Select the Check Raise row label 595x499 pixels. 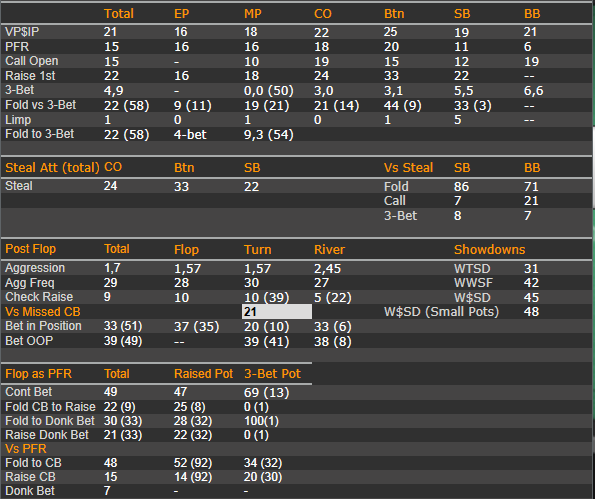tap(39, 297)
